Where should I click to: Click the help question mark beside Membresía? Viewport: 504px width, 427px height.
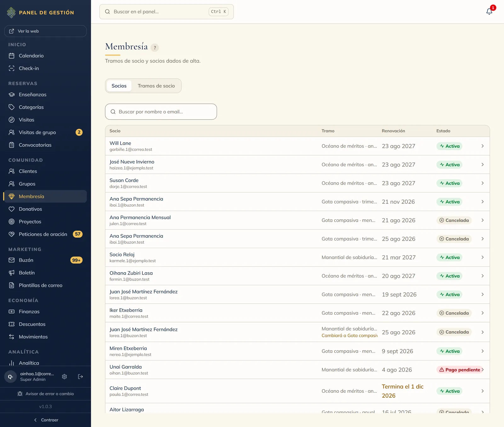point(155,48)
